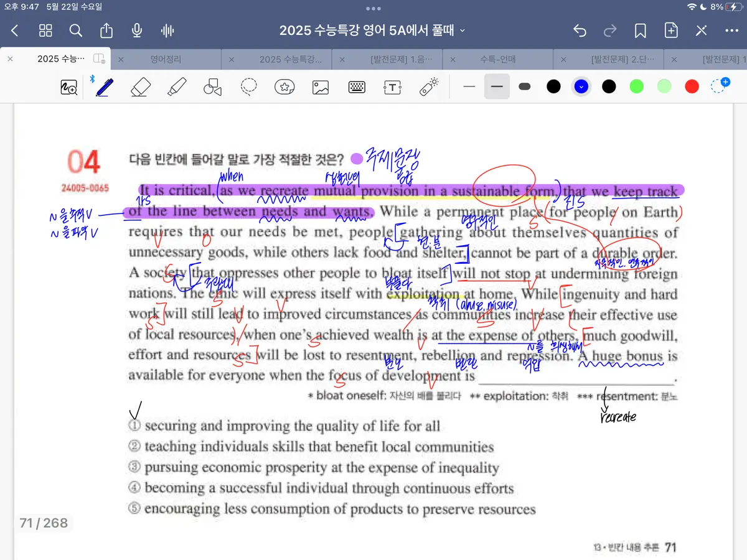Screen dimensions: 747x560
Task: Add a new color preset with plus circle
Action: (720, 86)
